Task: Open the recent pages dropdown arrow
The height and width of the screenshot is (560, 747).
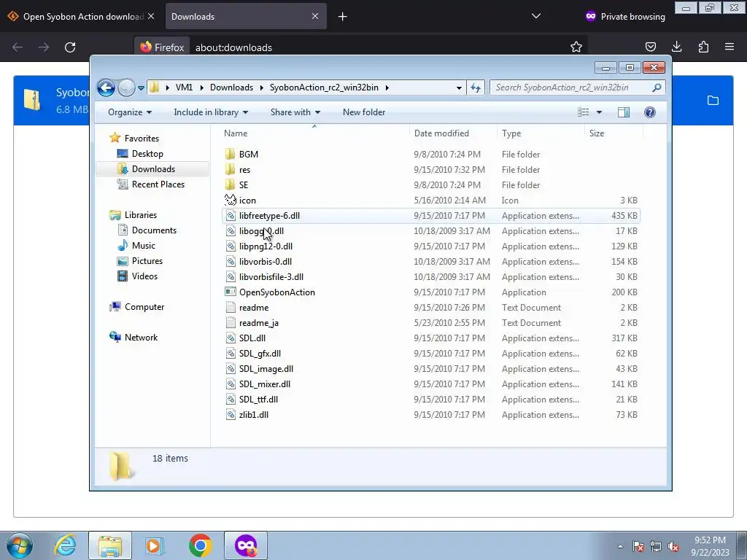Action: click(141, 88)
